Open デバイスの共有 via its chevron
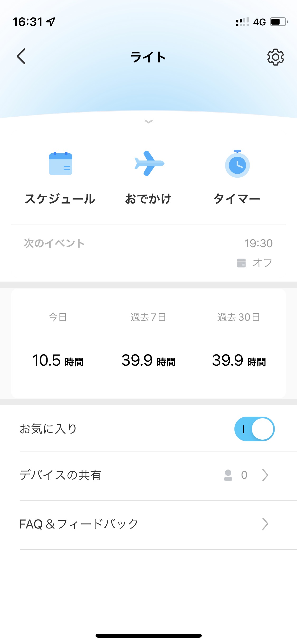 tap(265, 475)
